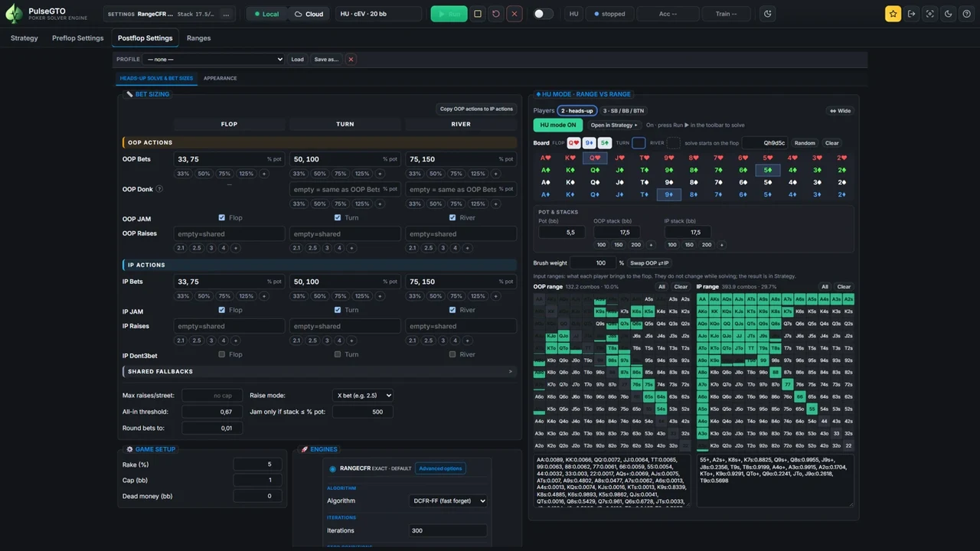The width and height of the screenshot is (980, 551).
Task: Click the export arrow icon beside the star
Action: 911,14
